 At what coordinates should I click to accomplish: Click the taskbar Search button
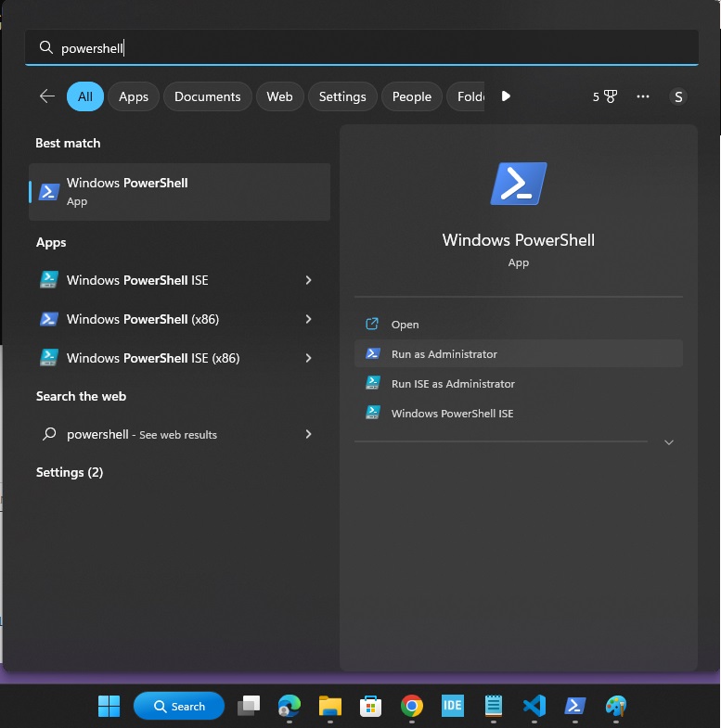pos(179,706)
